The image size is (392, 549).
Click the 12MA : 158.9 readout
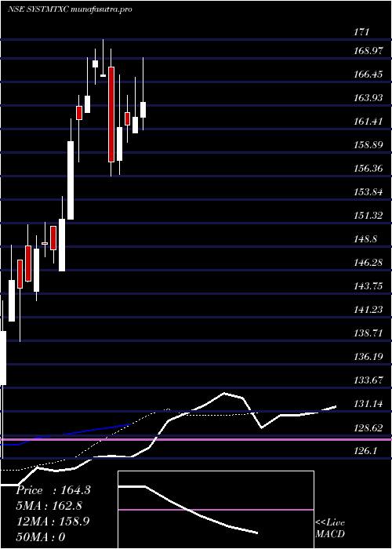coord(53,522)
